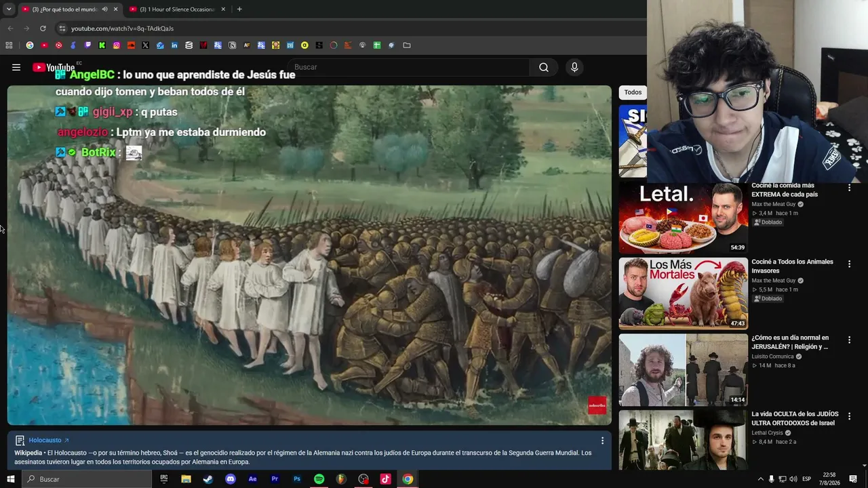This screenshot has height=488, width=868.
Task: Open Luisito Comunica channel link
Action: (x=772, y=357)
